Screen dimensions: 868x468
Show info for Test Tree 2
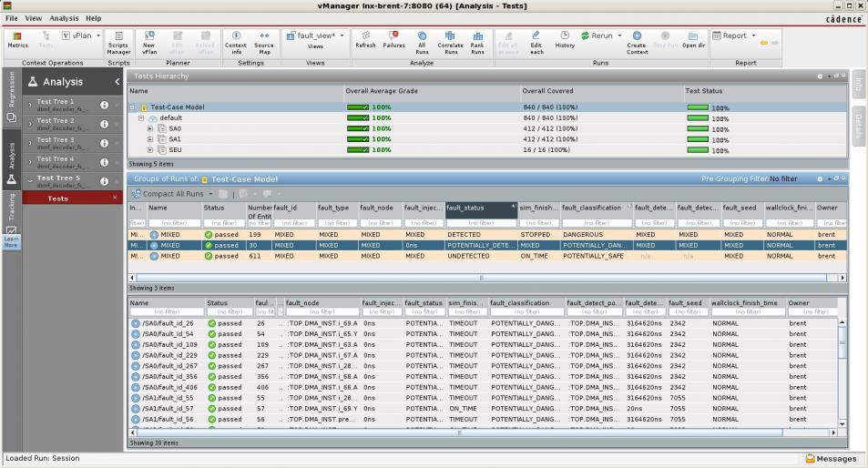point(104,124)
